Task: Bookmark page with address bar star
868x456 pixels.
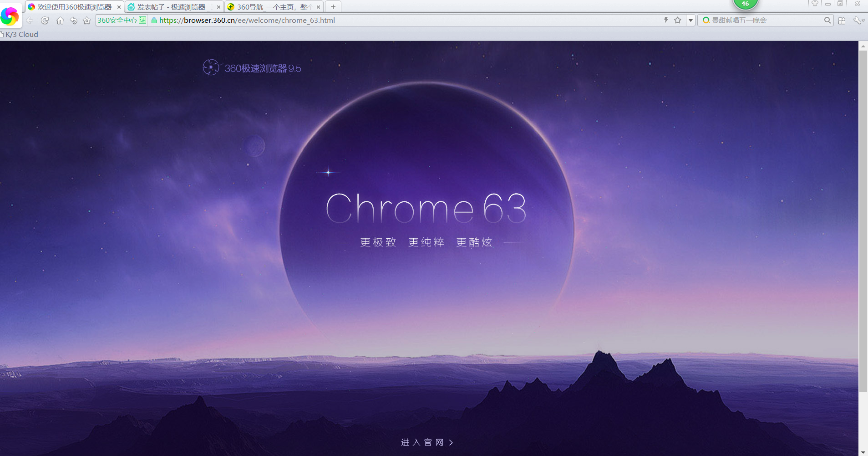Action: pos(678,20)
